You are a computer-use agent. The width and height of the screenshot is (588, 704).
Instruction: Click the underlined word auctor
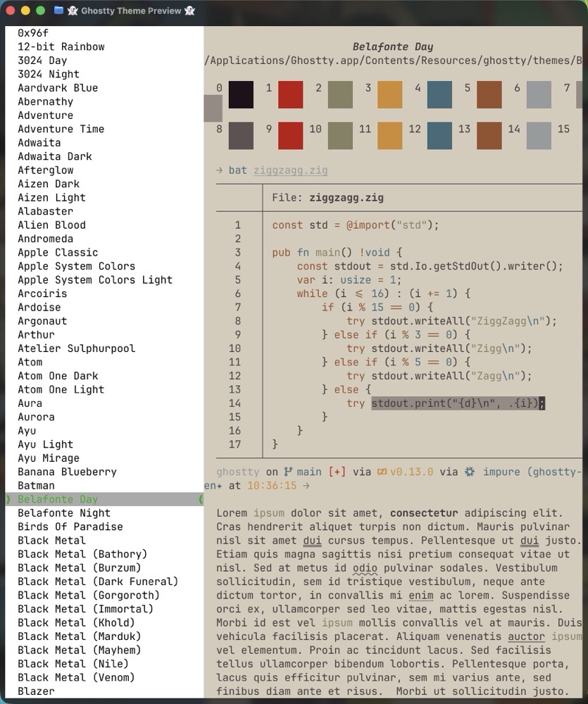526,636
